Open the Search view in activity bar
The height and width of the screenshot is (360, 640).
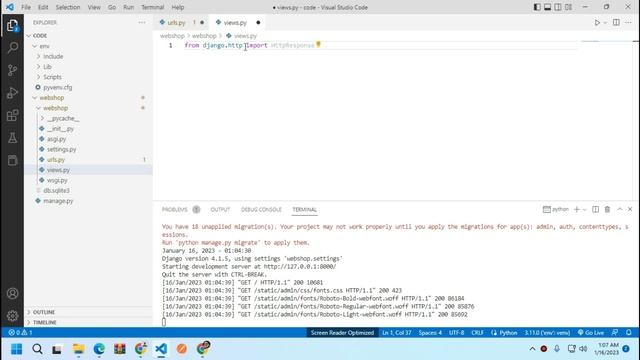tap(12, 48)
